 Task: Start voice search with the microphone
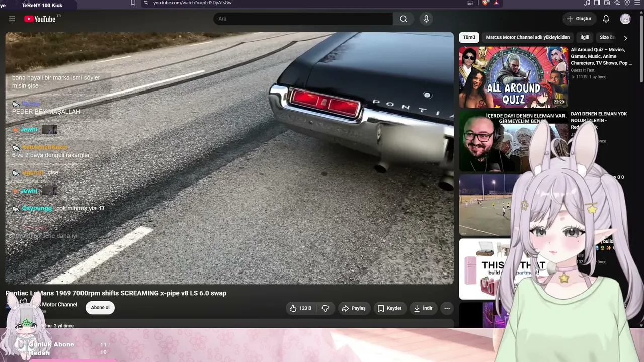point(426,19)
